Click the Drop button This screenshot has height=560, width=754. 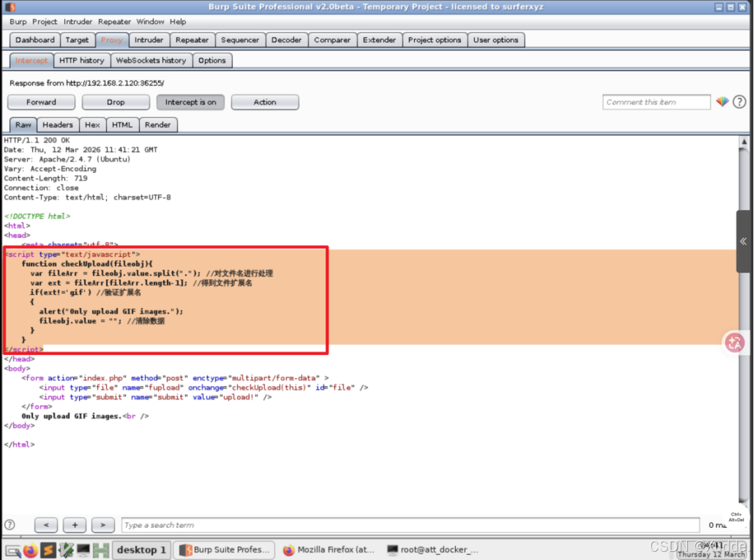[116, 102]
